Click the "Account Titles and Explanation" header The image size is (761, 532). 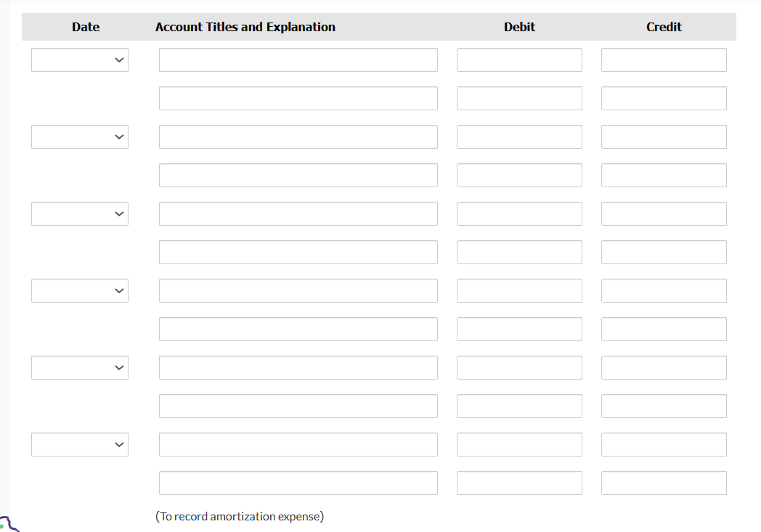click(245, 27)
